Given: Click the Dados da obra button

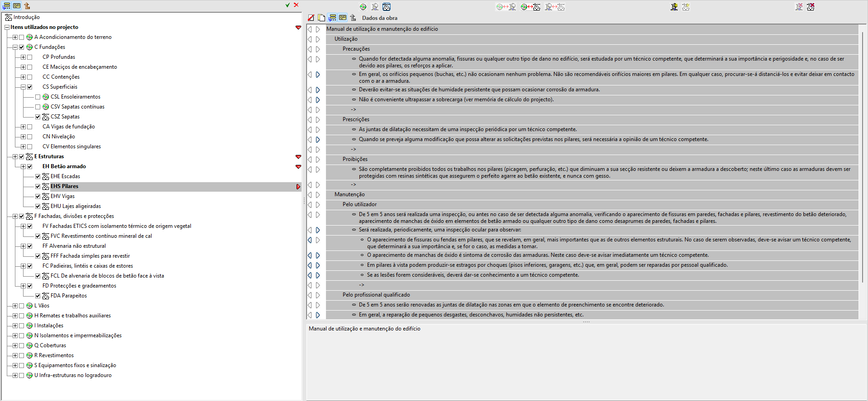Looking at the screenshot, I should [379, 18].
